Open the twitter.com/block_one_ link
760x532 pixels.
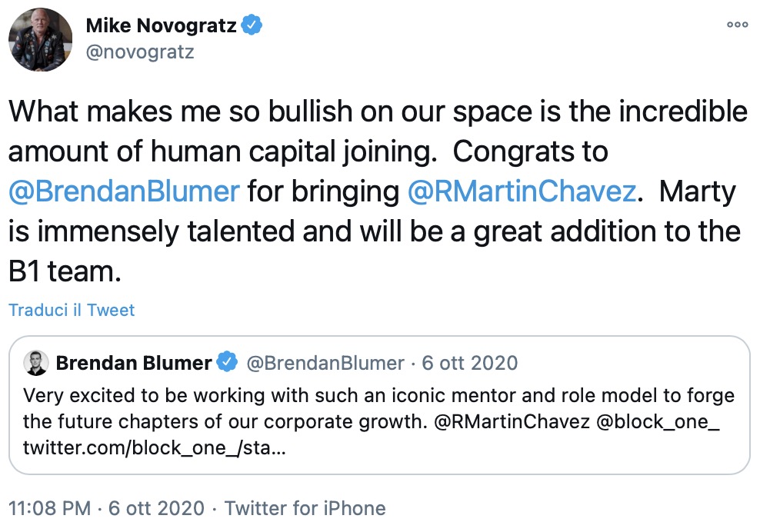tap(155, 448)
